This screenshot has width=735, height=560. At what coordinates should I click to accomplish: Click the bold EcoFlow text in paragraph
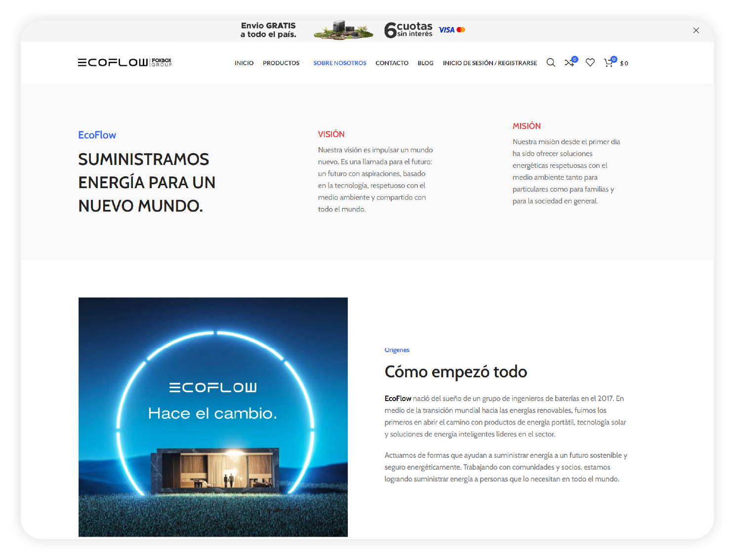398,399
